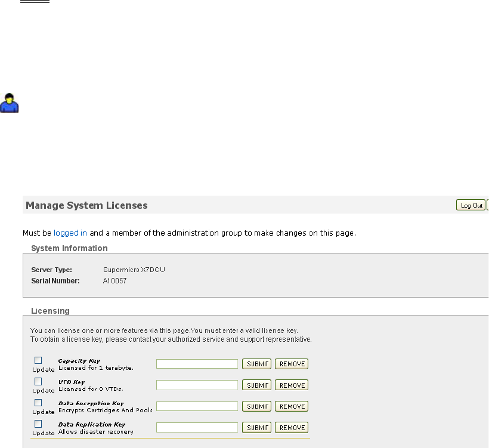The image size is (489, 448).
Task: Toggle the Data Replication Key update checkbox
Action: (x=38, y=424)
